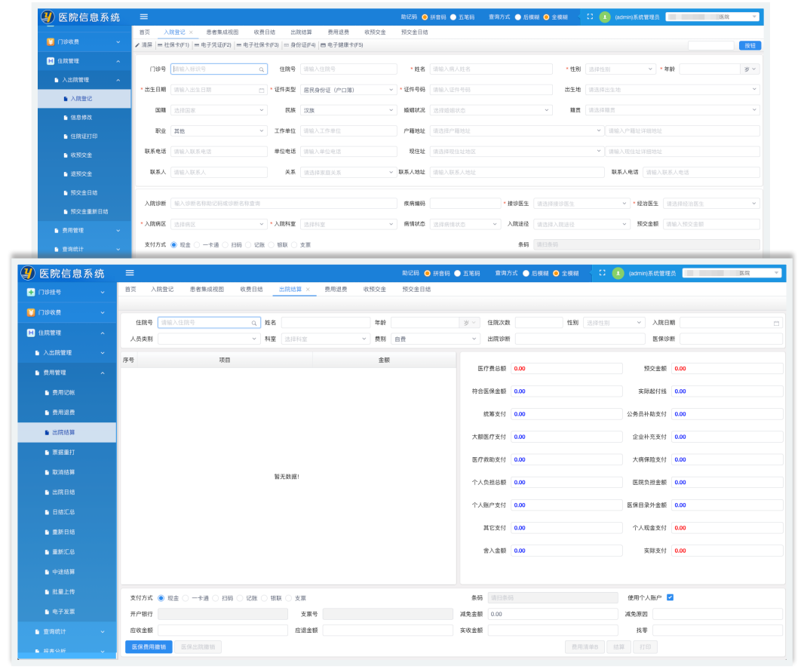
Task: Click the 社保卡(F1) card reader icon
Action: [160, 45]
